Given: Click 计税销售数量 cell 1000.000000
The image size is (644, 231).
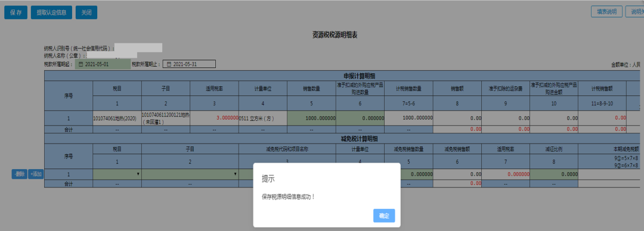Looking at the screenshot, I should pyautogui.click(x=408, y=118).
